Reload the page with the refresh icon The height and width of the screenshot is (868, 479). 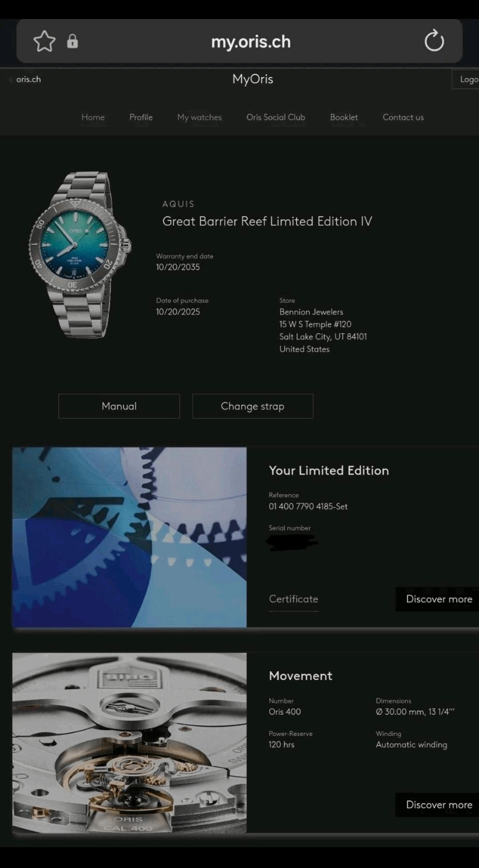click(434, 41)
